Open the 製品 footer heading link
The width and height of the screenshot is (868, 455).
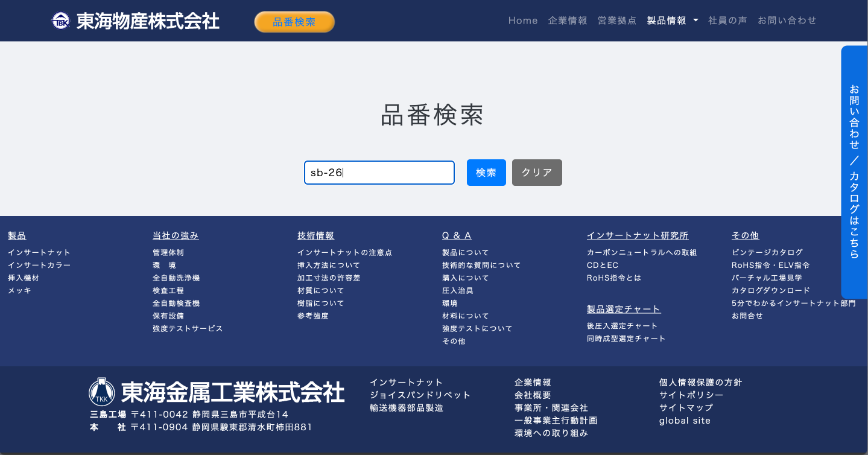click(17, 235)
